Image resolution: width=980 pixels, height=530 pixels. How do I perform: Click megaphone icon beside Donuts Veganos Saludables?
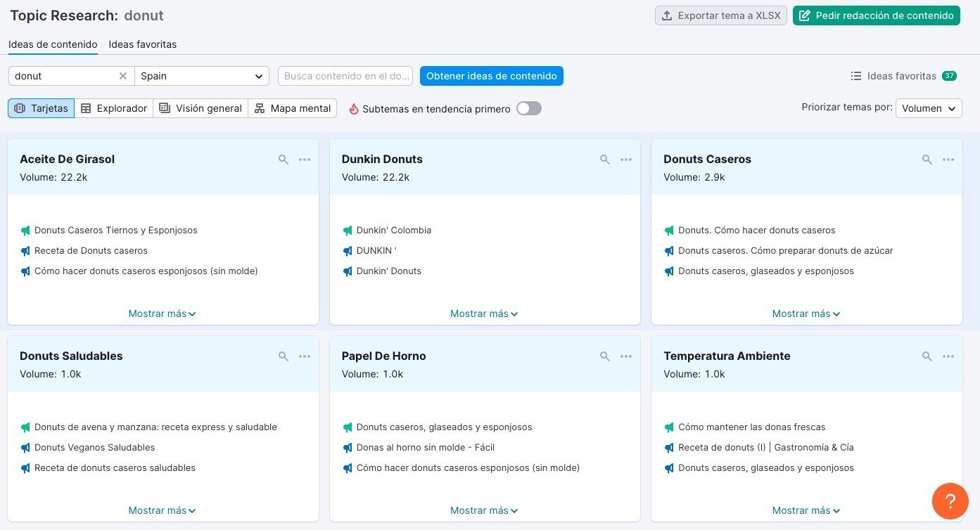25,448
